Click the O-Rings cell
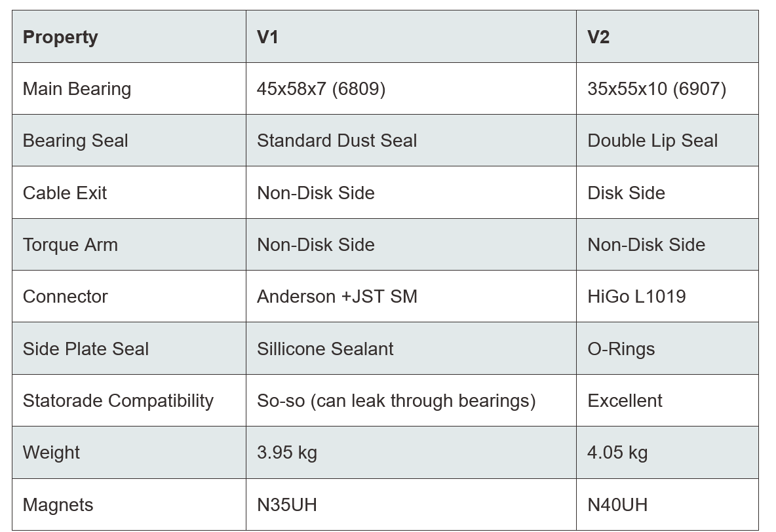 point(621,349)
